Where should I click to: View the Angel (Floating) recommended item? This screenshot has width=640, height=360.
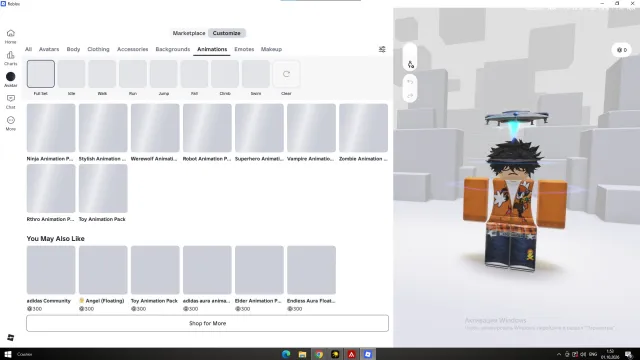[x=103, y=270]
